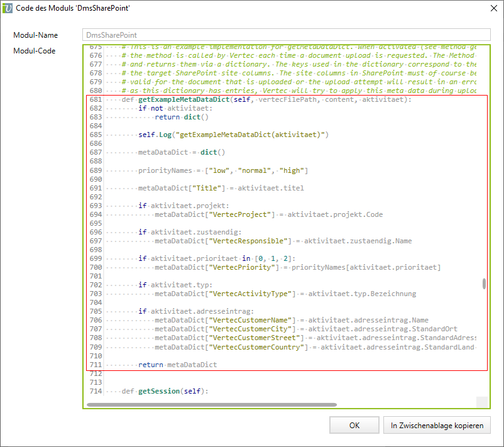Click the 'return metaDataDict' line
This screenshot has width=504, height=447.
pyautogui.click(x=177, y=364)
